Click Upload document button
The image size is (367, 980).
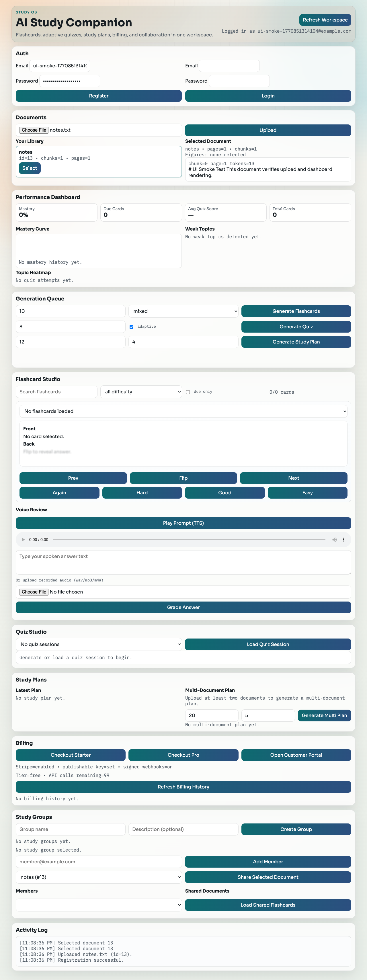268,130
